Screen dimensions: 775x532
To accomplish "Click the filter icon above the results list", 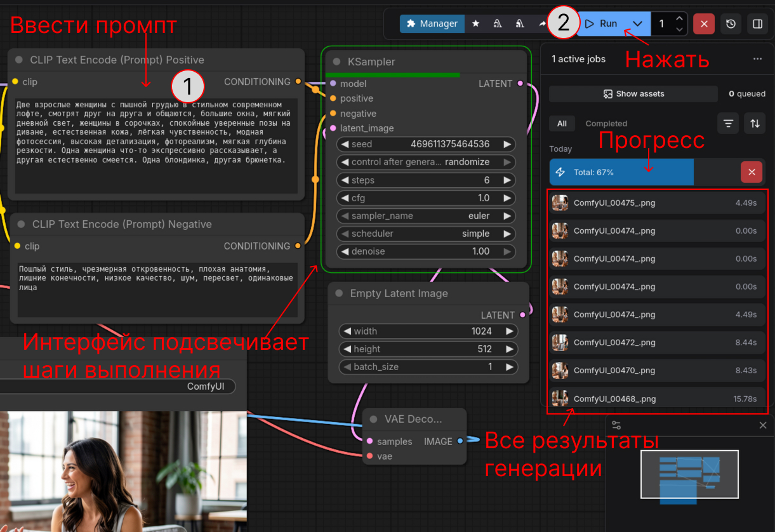I will (728, 123).
